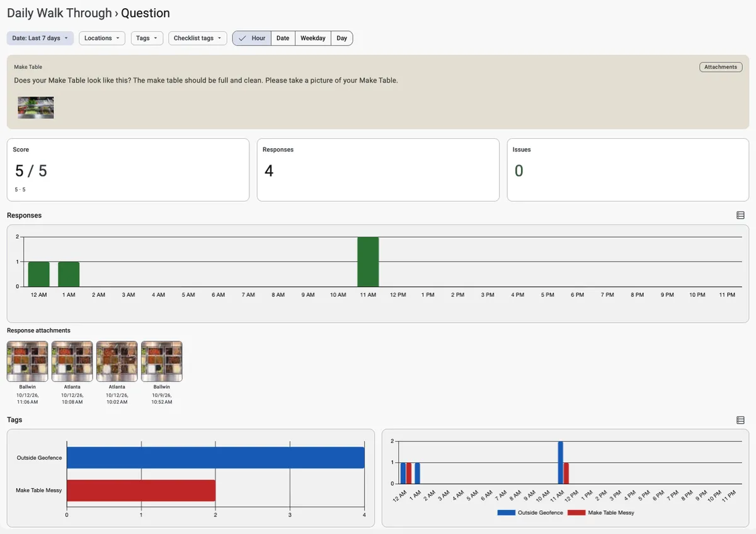Open Ballwin attachment from 11:06 AM

tap(28, 361)
